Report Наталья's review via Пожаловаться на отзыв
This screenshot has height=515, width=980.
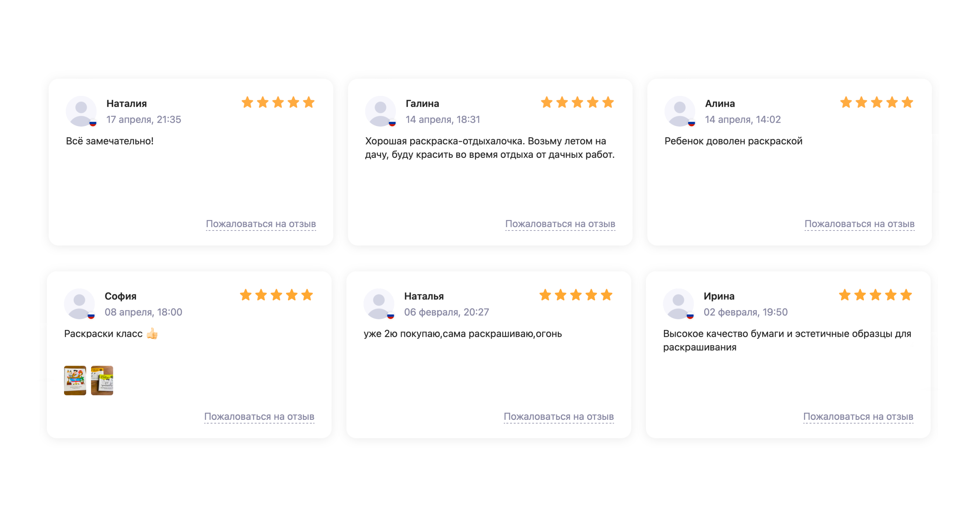click(559, 416)
